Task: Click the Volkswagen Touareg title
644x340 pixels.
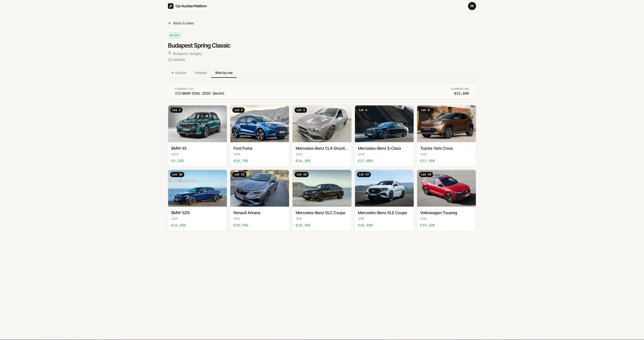Action: [x=439, y=213]
